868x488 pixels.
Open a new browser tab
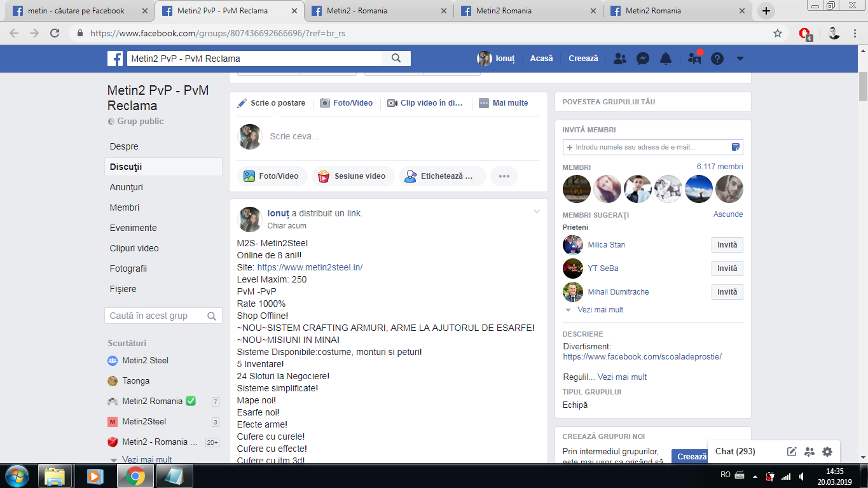766,11
